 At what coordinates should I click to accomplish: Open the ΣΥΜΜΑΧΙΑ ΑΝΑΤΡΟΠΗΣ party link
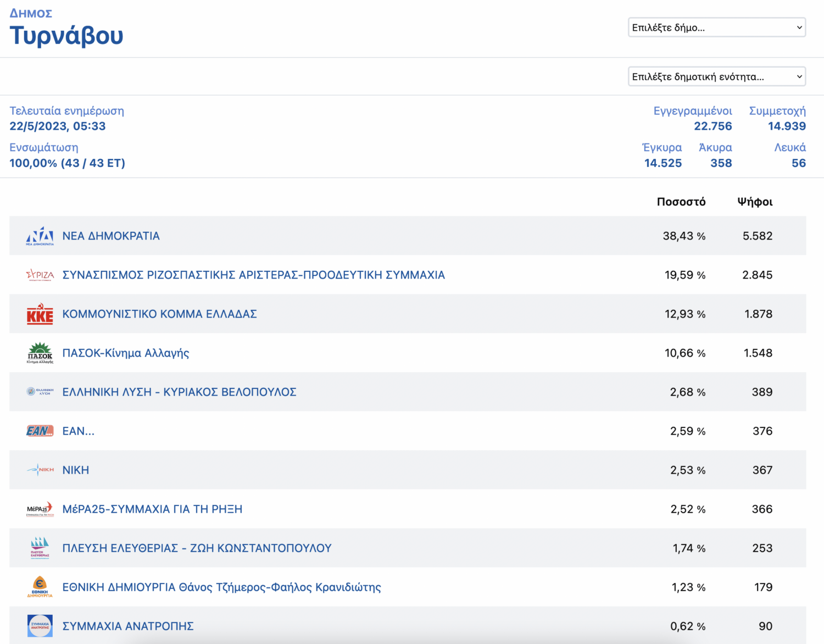(x=128, y=626)
